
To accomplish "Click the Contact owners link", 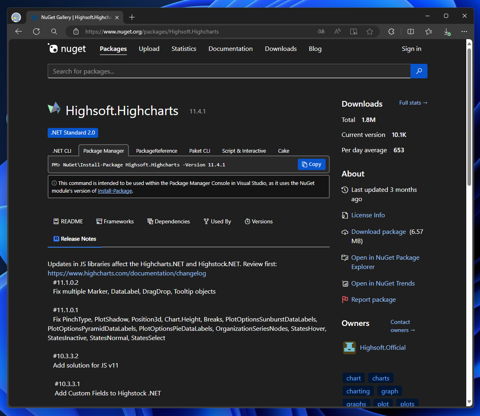I will (402, 326).
